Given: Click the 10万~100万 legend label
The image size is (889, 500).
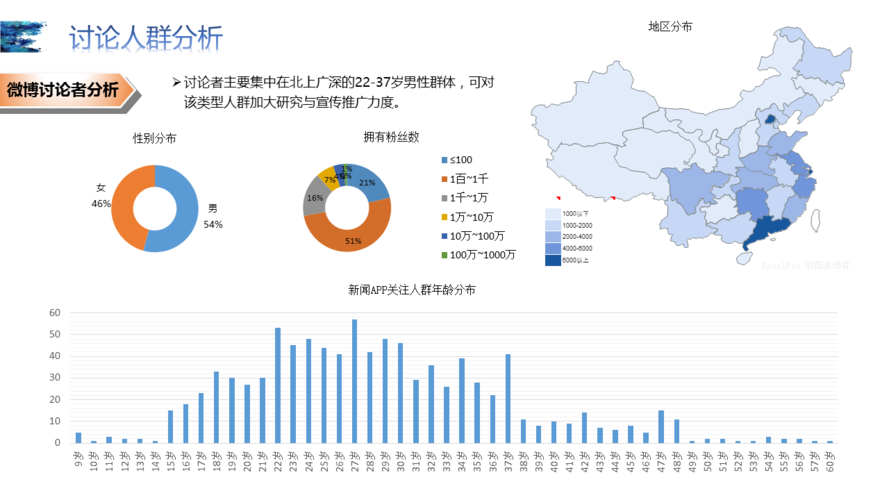Looking at the screenshot, I should (x=477, y=236).
